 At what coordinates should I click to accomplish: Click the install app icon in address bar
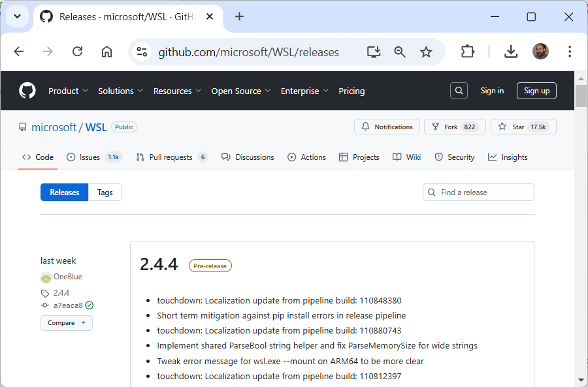[x=374, y=52]
